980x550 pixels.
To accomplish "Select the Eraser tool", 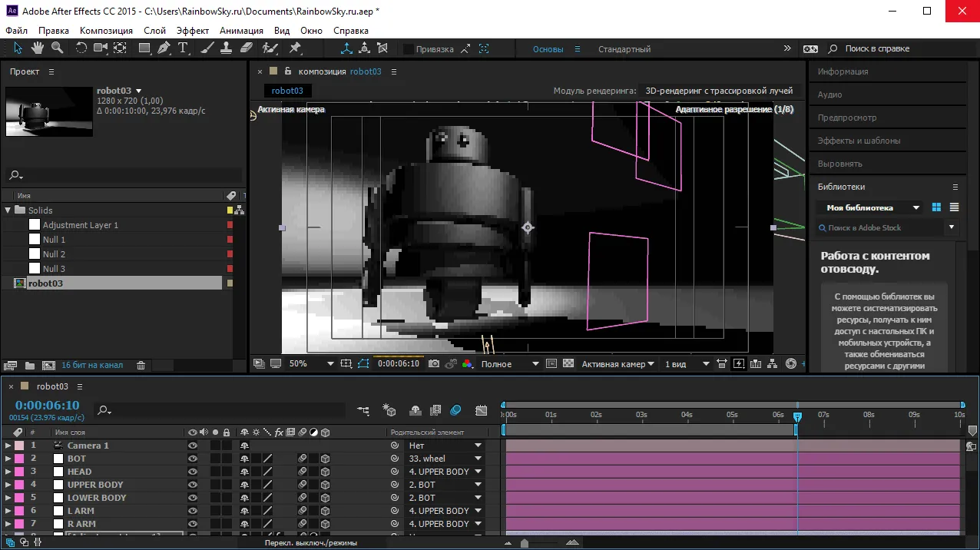I will point(246,48).
